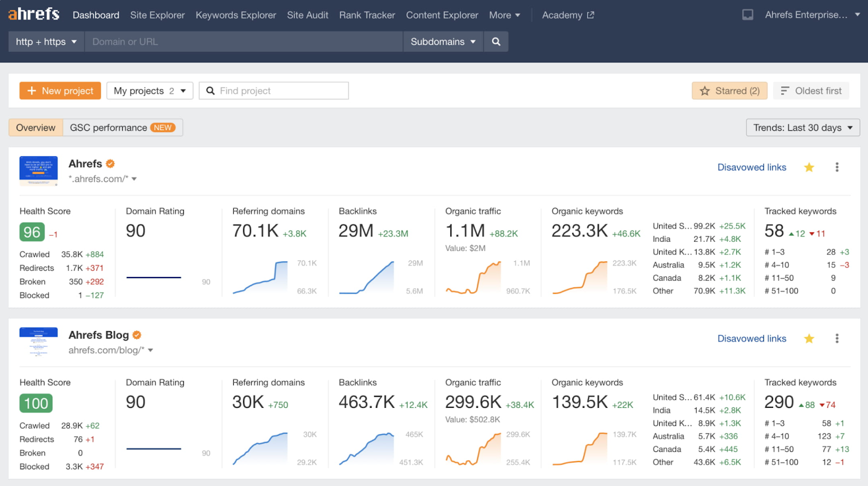Open the Trends: Last 30 days dropdown
The image size is (868, 486).
802,128
